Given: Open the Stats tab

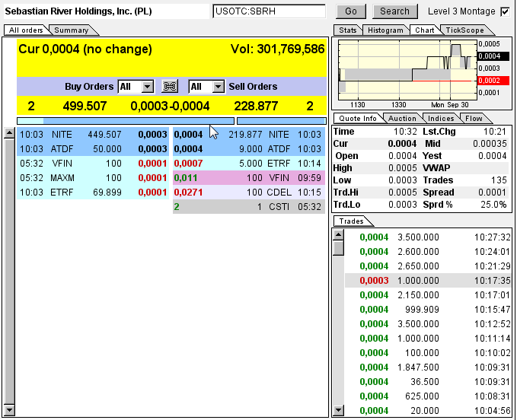Looking at the screenshot, I should 347,30.
